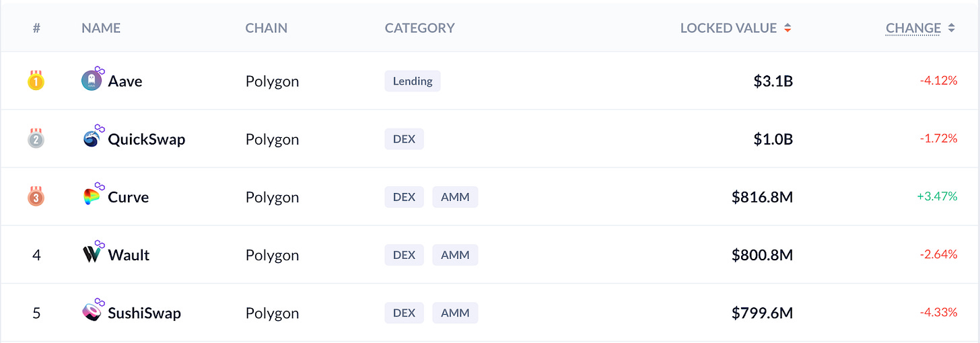980x343 pixels.
Task: Click the silver second-place medal icon
Action: coord(36,139)
